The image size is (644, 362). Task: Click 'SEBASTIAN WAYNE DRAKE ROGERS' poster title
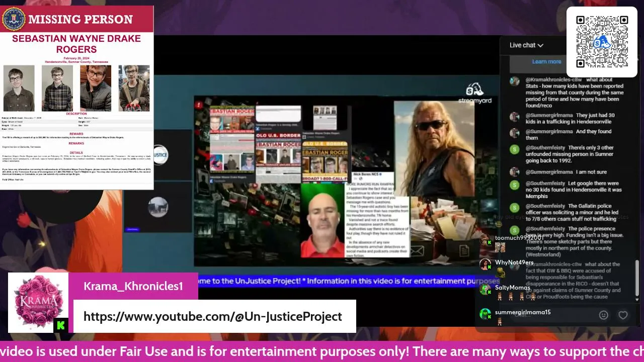pyautogui.click(x=76, y=44)
